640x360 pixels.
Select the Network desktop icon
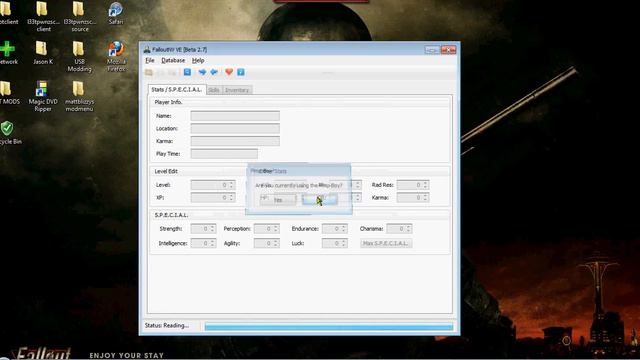tap(8, 53)
